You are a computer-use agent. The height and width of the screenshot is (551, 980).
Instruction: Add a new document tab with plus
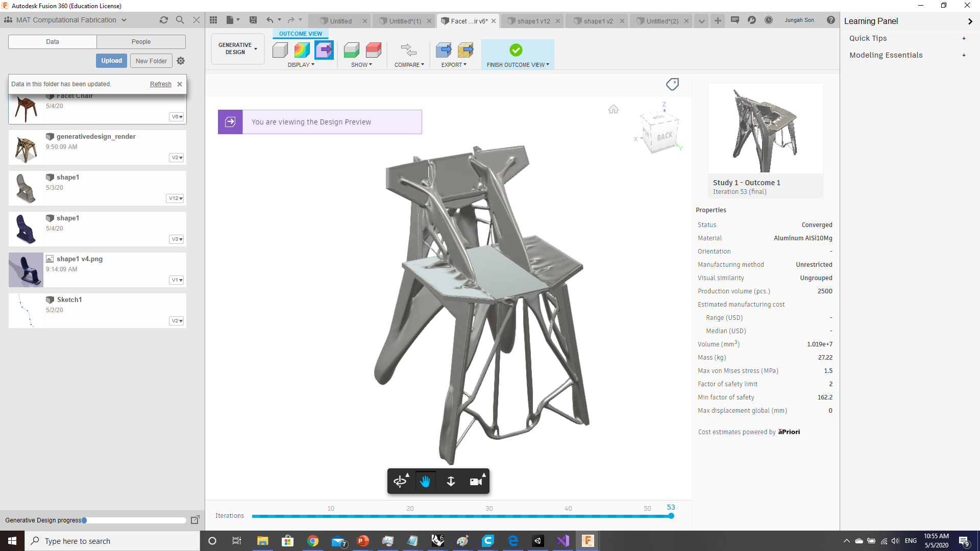(x=718, y=20)
